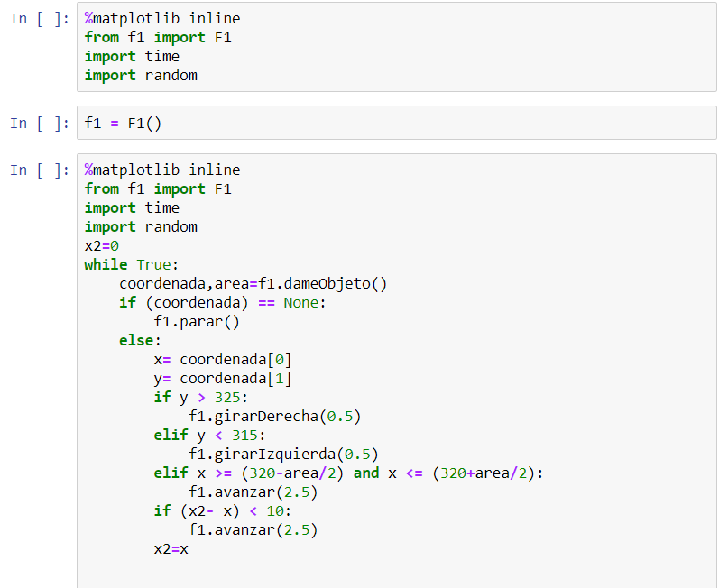719x588 pixels.
Task: Place cursor in the 'f1 = F1()' cell
Action: [x=397, y=123]
